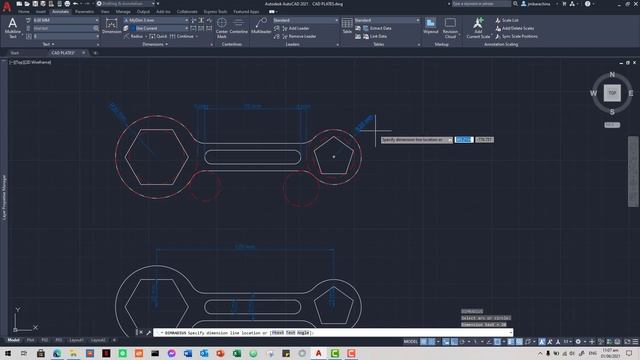Select the Multileader tool
Image resolution: width=640 pixels, height=360 pixels.
[261, 26]
